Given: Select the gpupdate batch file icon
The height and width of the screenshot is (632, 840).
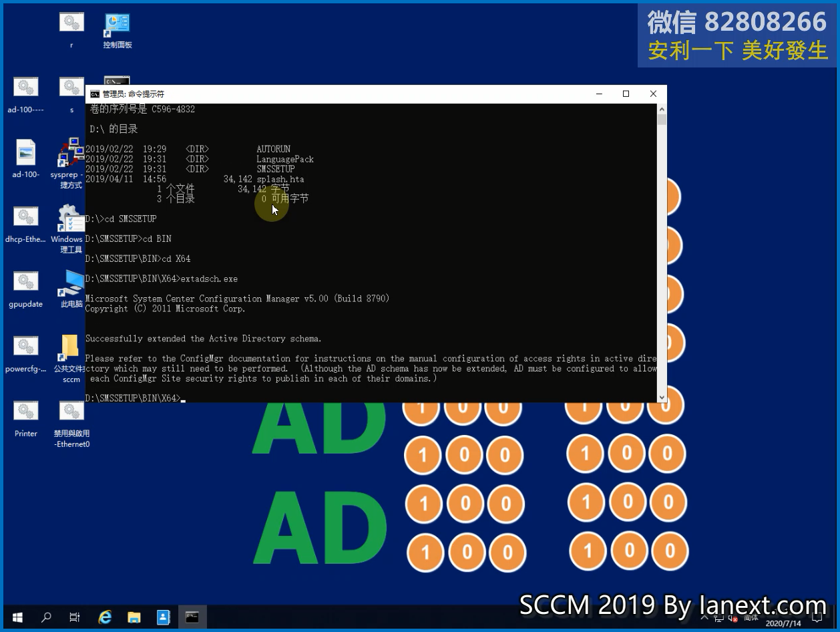Looking at the screenshot, I should (x=25, y=289).
